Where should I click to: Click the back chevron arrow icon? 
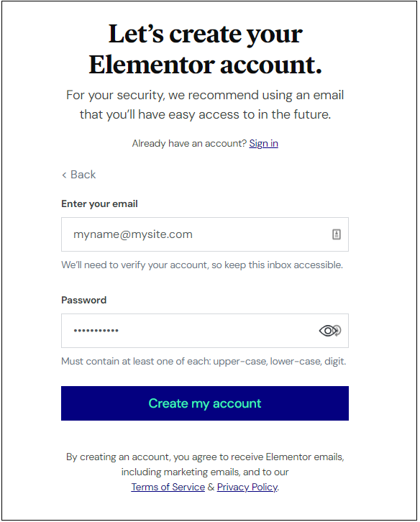[64, 175]
